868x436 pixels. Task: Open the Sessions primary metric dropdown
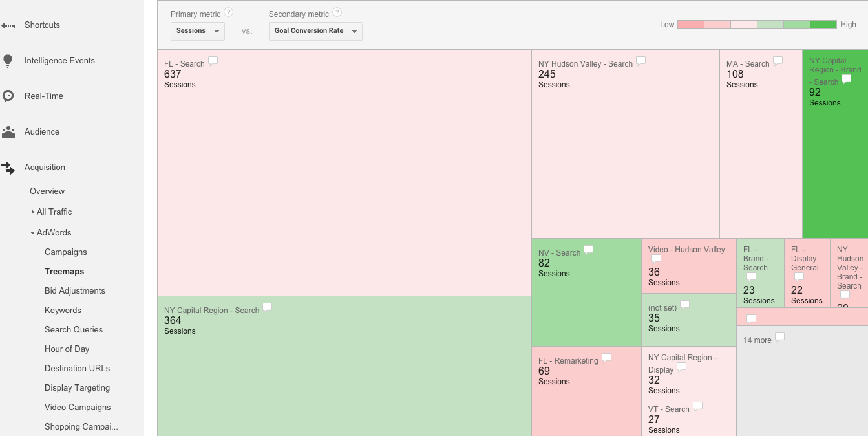198,31
